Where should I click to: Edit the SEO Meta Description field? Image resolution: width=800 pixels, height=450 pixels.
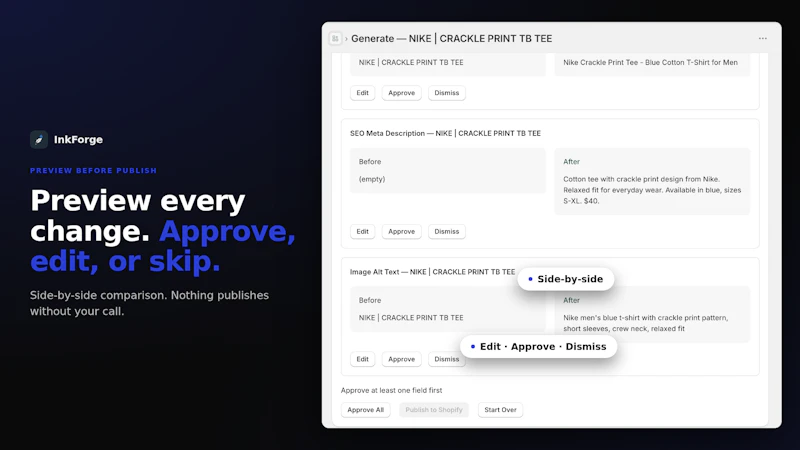pyautogui.click(x=362, y=232)
